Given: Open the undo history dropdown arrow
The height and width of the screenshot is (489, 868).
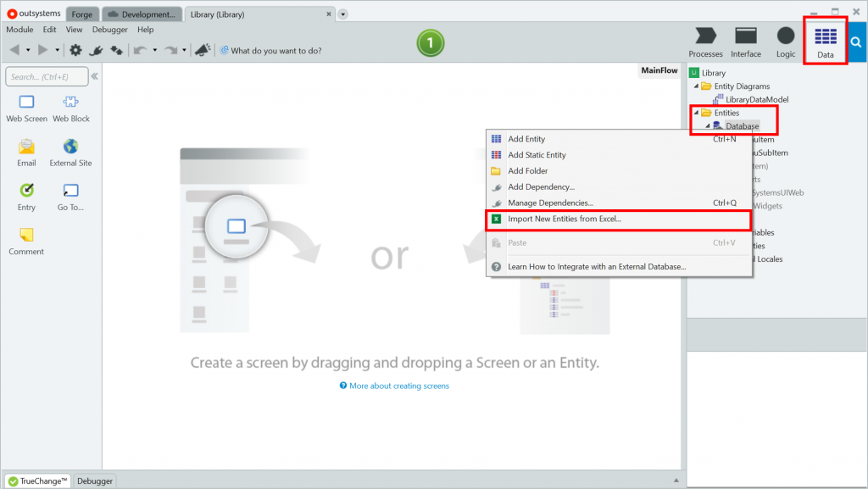Looking at the screenshot, I should (x=154, y=50).
